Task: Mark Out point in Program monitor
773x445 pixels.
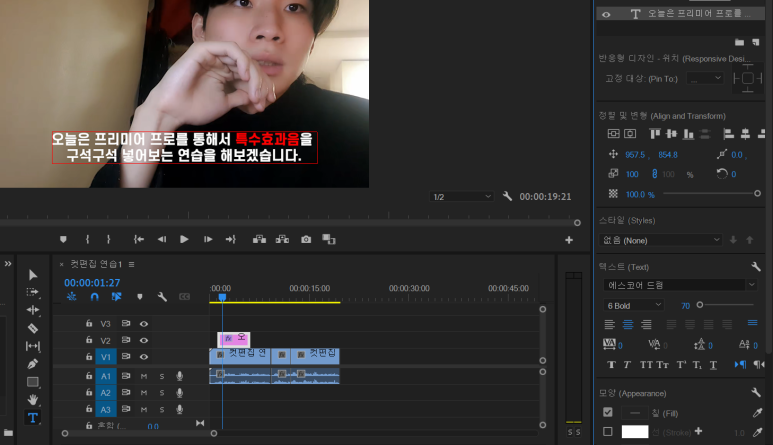Action: [108, 240]
